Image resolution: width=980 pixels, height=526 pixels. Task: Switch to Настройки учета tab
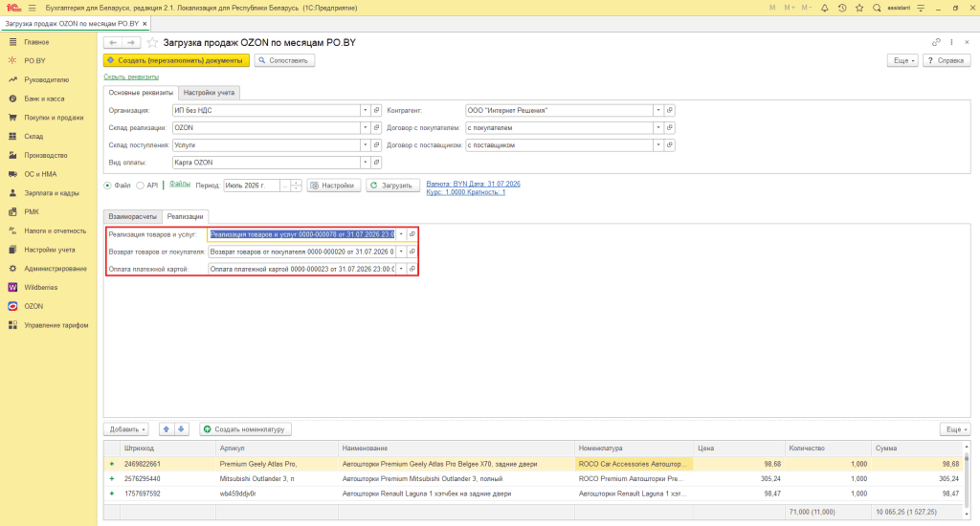(209, 93)
